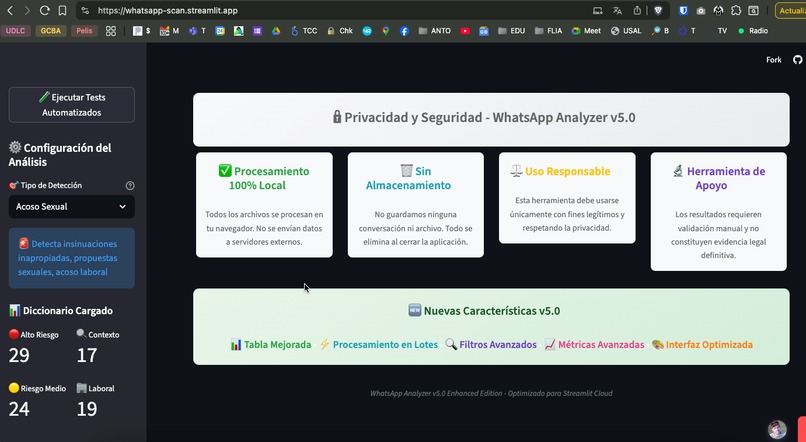Open the Google Maps pin bookmark
Image resolution: width=806 pixels, height=442 pixels.
(386, 31)
